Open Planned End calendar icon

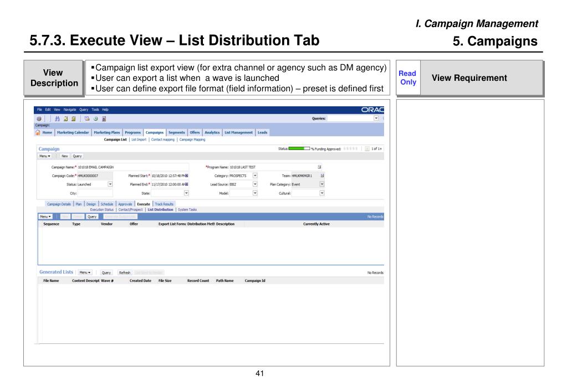coord(187,184)
